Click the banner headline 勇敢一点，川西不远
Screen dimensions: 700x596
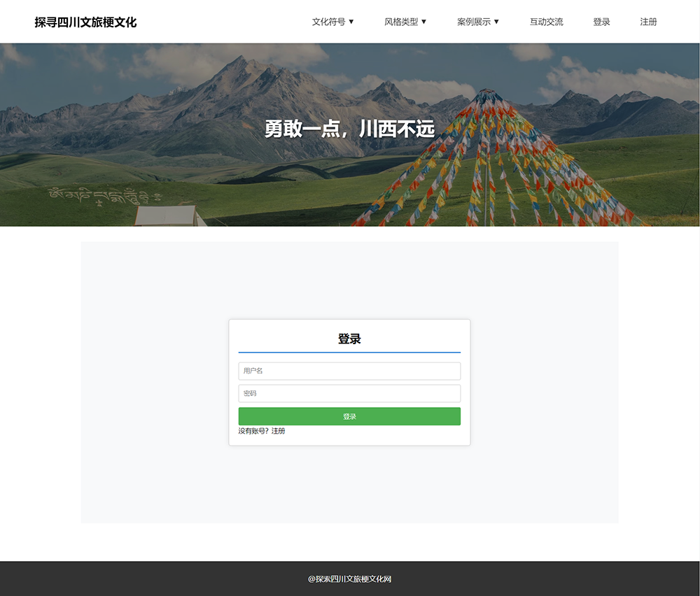(x=349, y=129)
